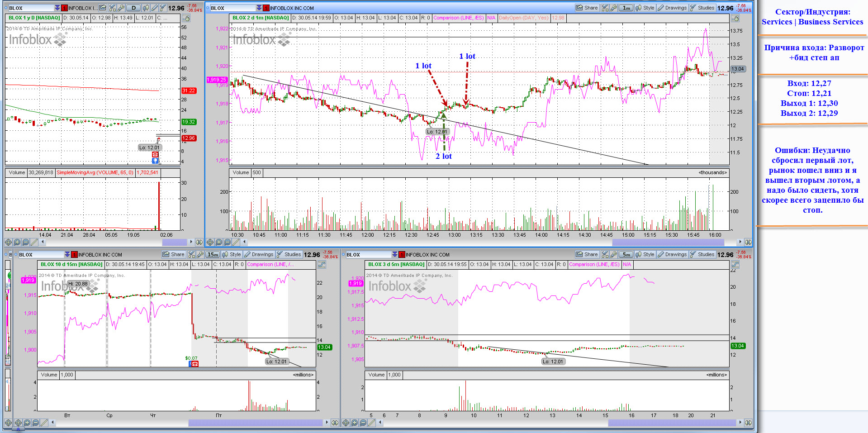Open Drawings menu in 5m chart
The image size is (868, 433).
pos(672,254)
